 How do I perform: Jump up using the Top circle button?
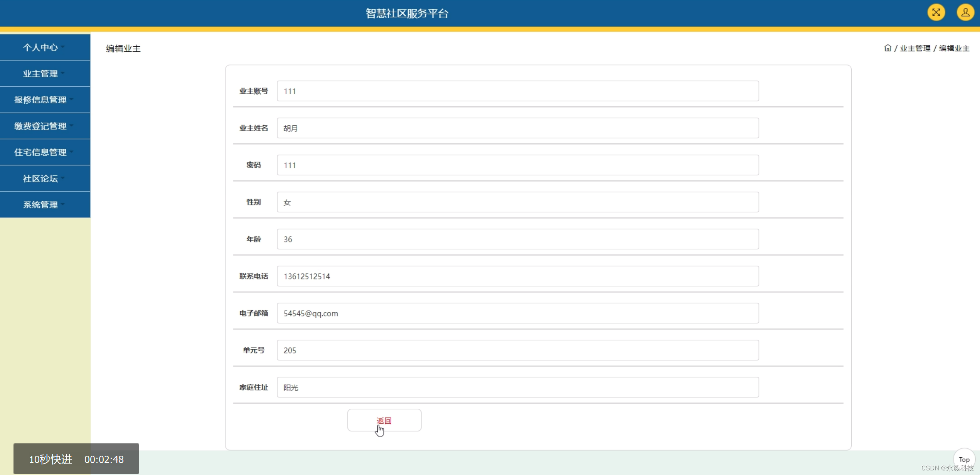964,459
